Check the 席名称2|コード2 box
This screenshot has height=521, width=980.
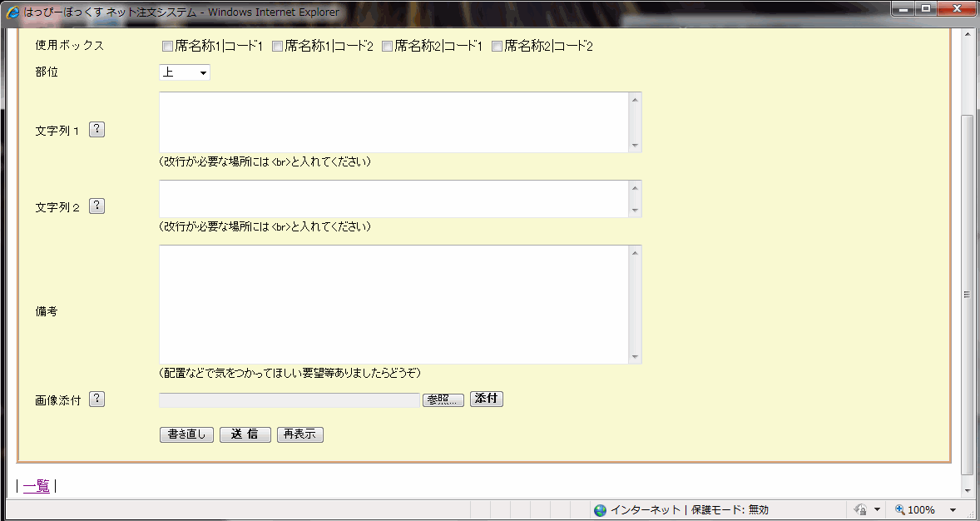click(x=497, y=47)
